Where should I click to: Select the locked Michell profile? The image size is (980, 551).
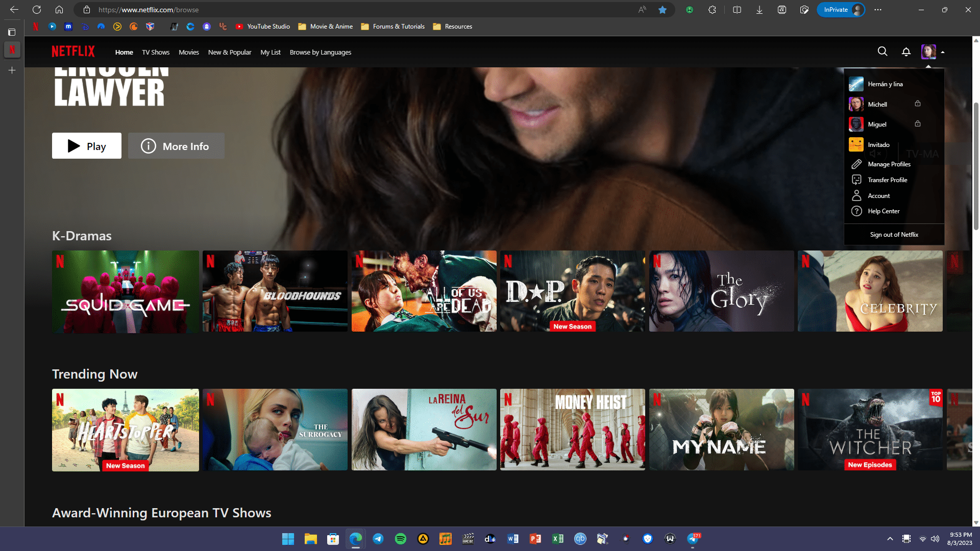pos(877,105)
